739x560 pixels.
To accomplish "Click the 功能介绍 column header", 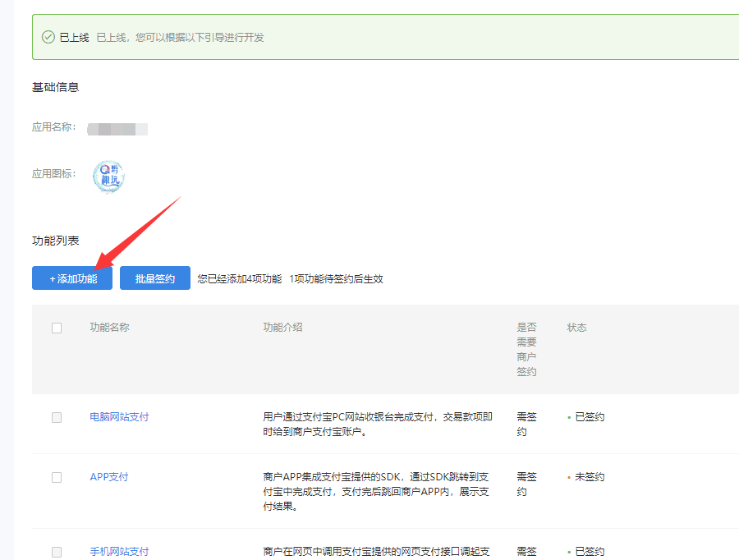I will (282, 328).
